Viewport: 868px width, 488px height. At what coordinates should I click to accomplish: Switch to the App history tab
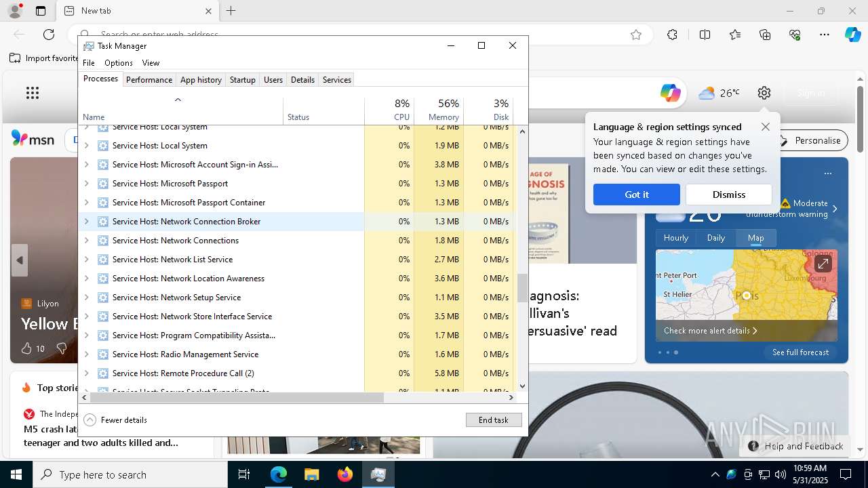[201, 80]
